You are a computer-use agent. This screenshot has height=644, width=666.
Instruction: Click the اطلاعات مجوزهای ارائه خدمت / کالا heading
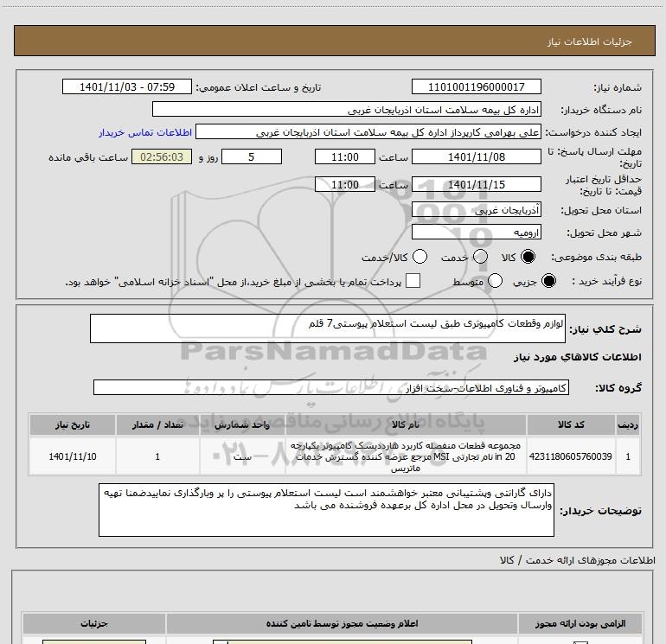pos(577,560)
